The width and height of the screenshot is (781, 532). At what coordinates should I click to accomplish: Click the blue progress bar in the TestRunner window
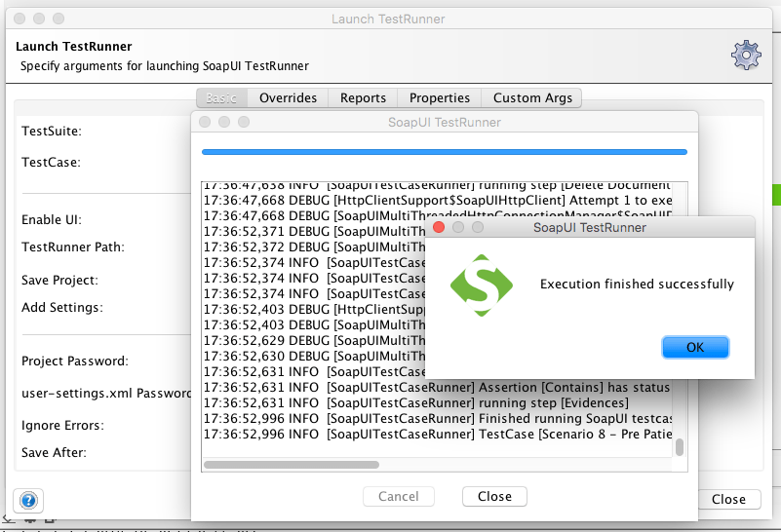tap(445, 152)
